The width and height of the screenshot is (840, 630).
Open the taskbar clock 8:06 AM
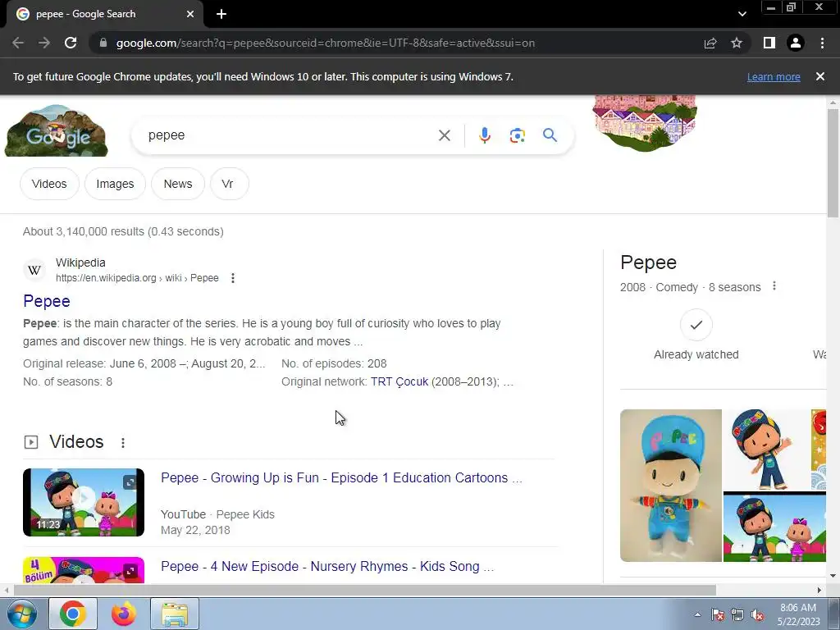point(798,614)
